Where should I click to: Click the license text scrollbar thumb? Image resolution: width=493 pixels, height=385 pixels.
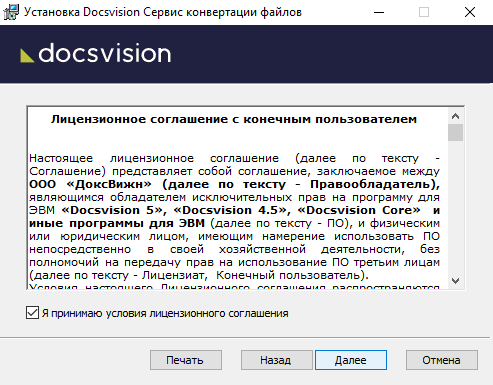(455, 133)
